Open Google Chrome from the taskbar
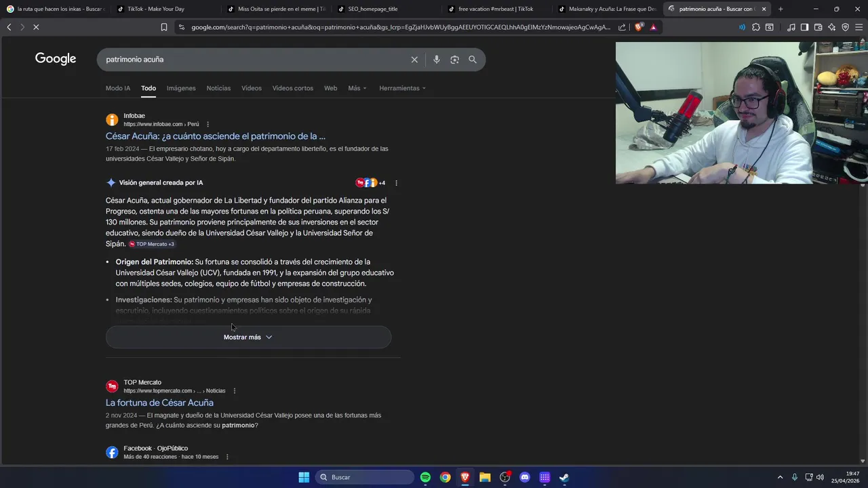This screenshot has height=488, width=868. (445, 477)
